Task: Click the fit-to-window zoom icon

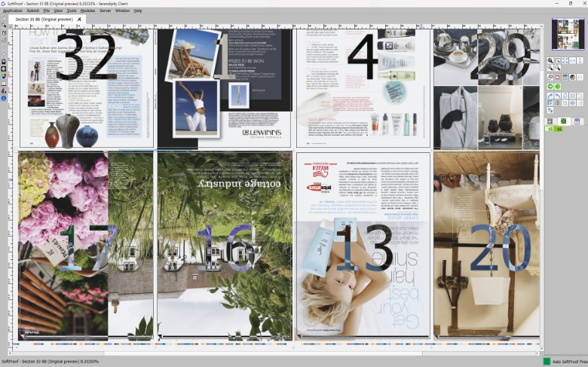Action: [565, 60]
